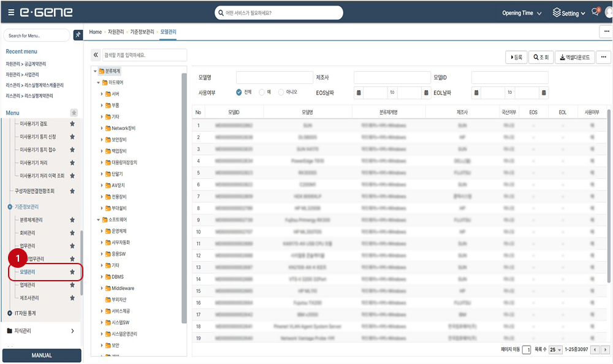Collapse the tree panel with double-chevron icon
Image resolution: width=613 pixels, height=364 pixels.
point(96,55)
